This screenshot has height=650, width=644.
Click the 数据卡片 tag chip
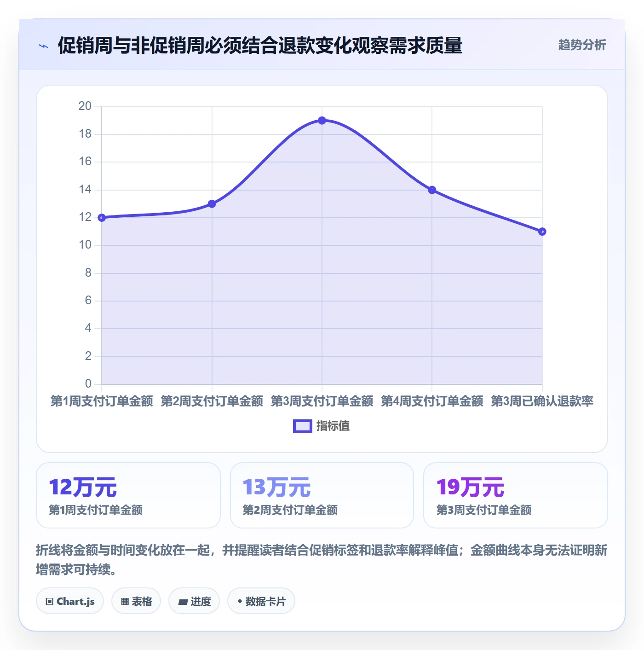click(x=261, y=601)
